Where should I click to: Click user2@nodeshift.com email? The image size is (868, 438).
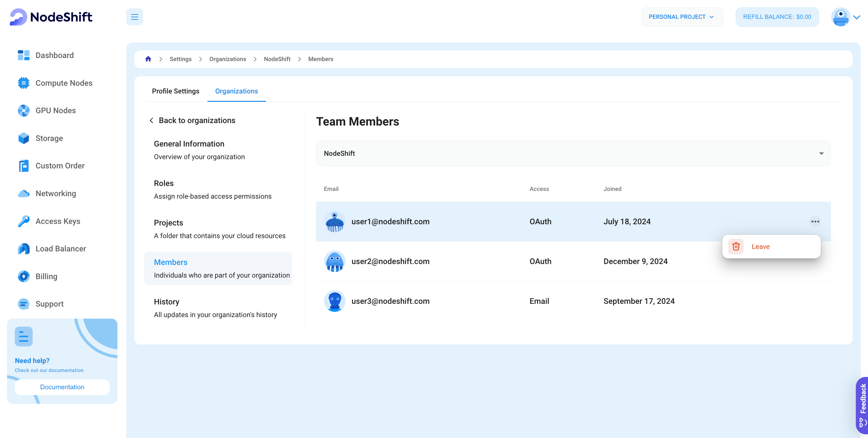(390, 261)
